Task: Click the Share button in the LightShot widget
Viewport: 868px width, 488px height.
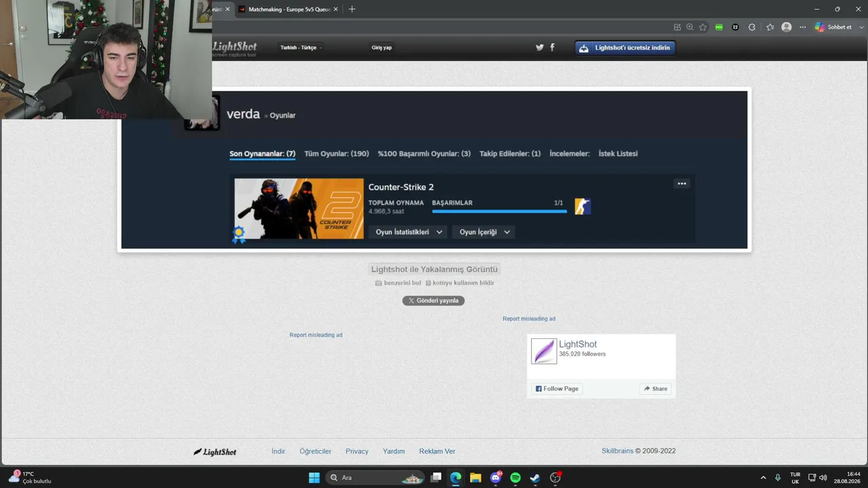Action: tap(656, 388)
